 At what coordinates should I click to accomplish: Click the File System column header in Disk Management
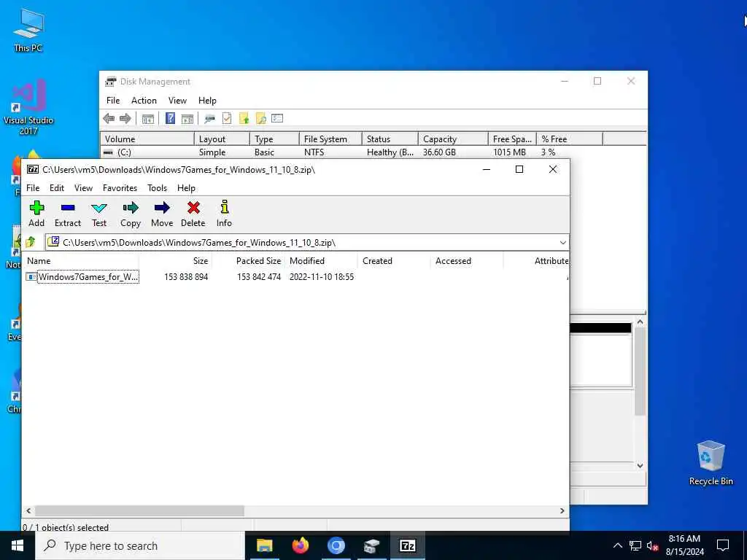[x=330, y=139]
